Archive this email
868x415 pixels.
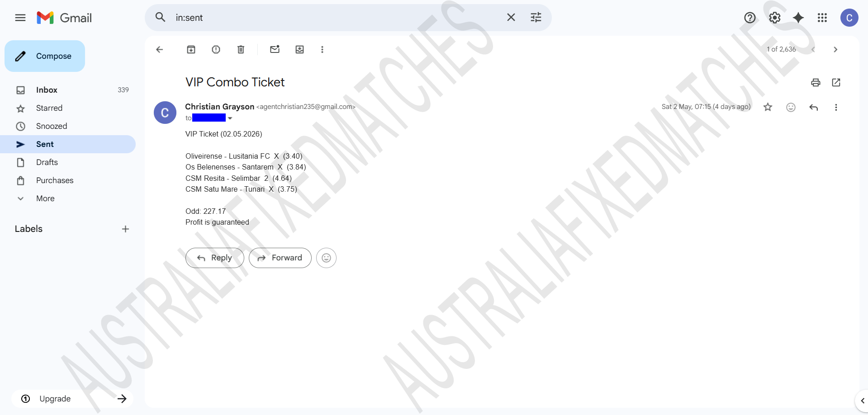[x=191, y=49]
